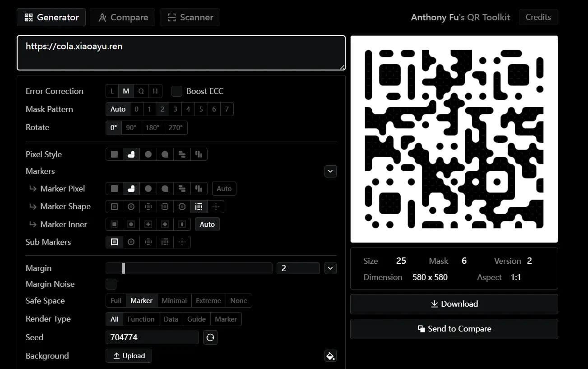This screenshot has height=369, width=588.
Task: Collapse the Markers section chevron
Action: click(x=330, y=171)
